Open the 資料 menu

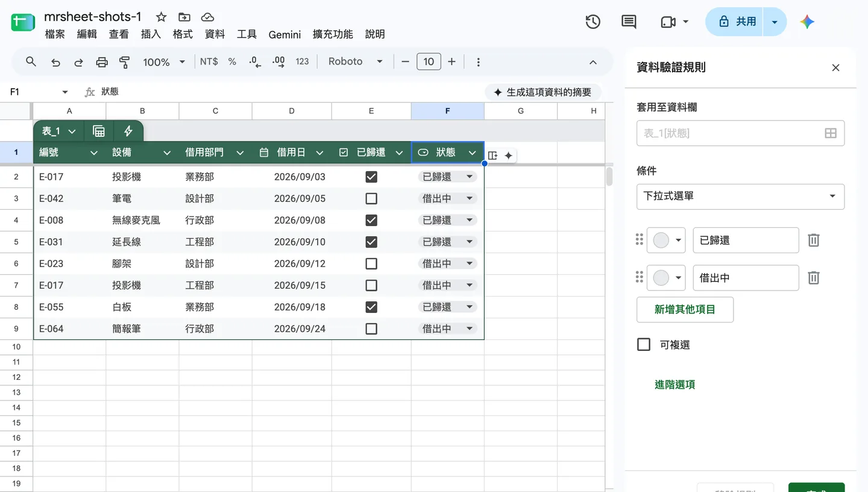[x=215, y=34]
